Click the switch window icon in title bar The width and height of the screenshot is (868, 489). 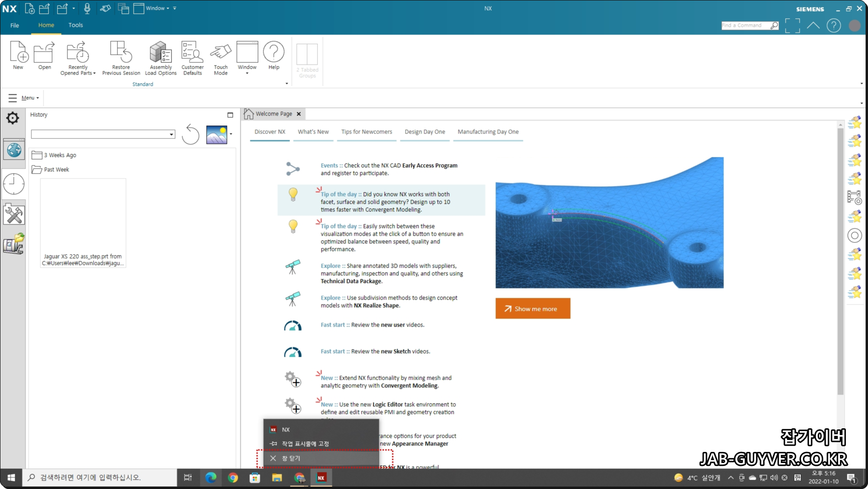click(123, 8)
